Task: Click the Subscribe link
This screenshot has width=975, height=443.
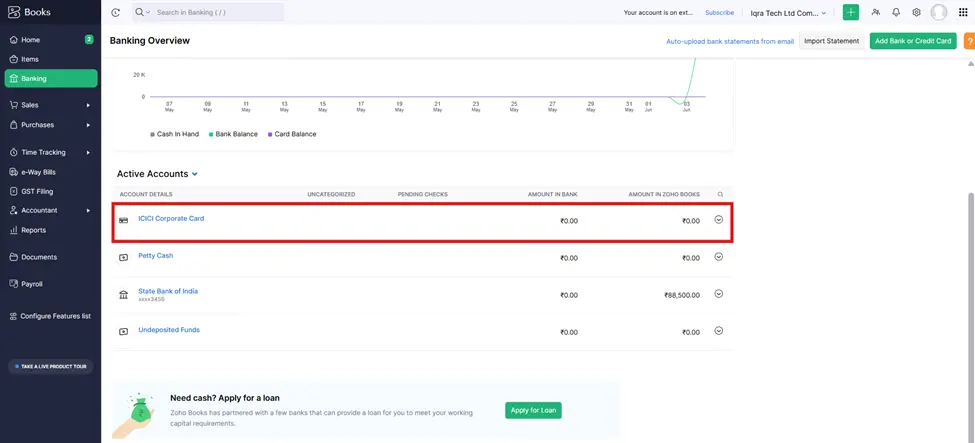Action: click(x=719, y=12)
